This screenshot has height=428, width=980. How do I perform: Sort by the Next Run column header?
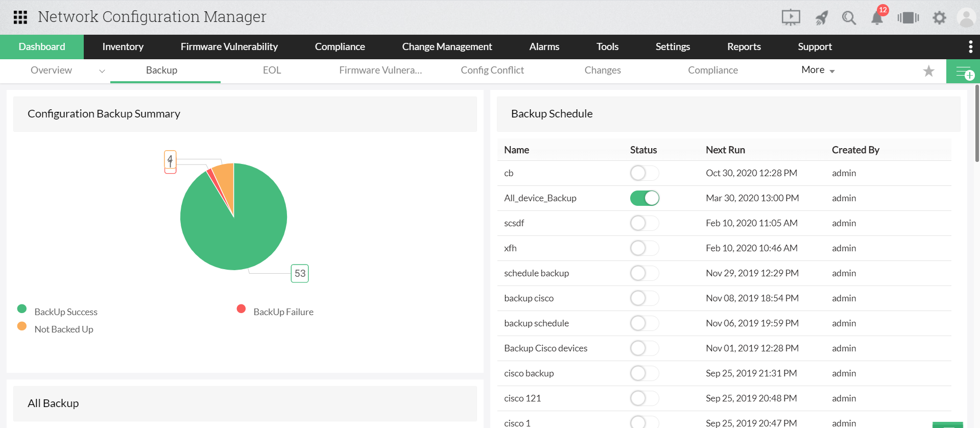click(x=725, y=150)
